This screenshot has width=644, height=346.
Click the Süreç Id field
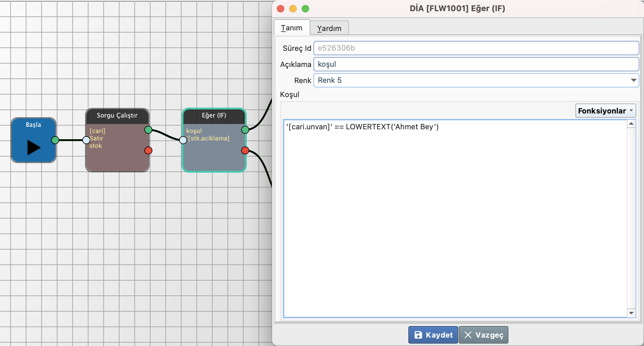[x=476, y=48]
